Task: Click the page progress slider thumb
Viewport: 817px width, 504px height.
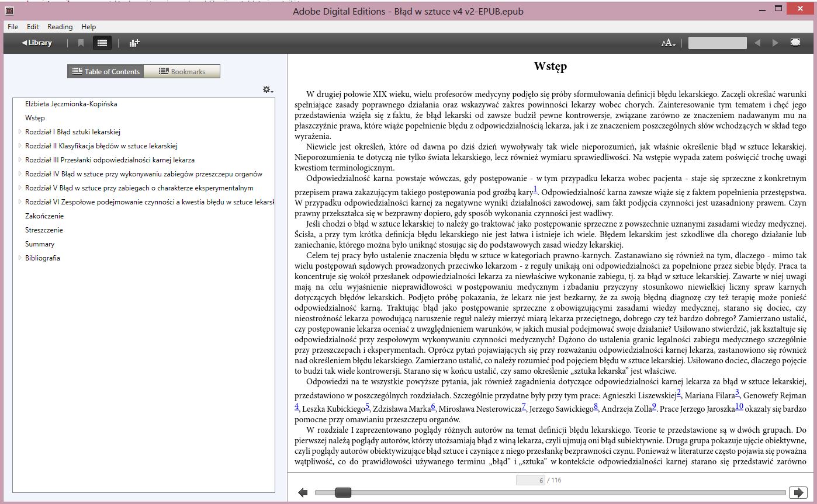Action: (x=343, y=493)
